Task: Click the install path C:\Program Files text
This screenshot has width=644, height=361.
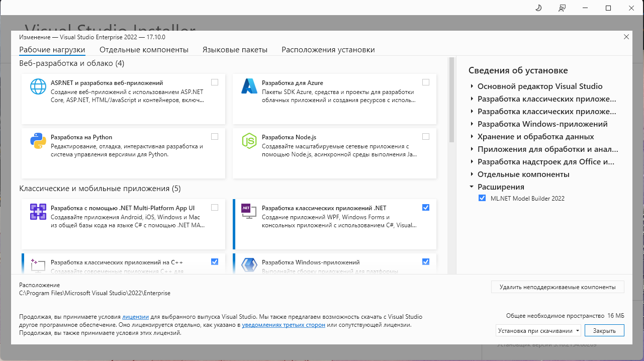Action: click(x=95, y=293)
